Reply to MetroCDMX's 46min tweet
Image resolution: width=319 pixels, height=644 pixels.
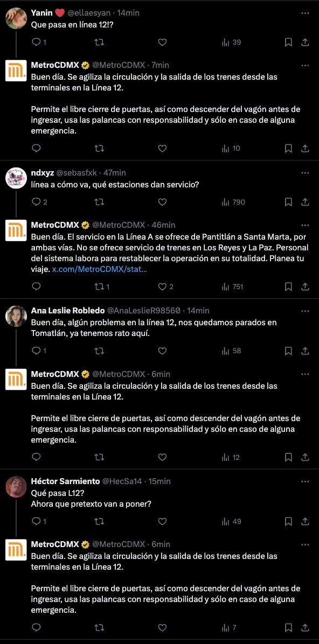pyautogui.click(x=36, y=286)
